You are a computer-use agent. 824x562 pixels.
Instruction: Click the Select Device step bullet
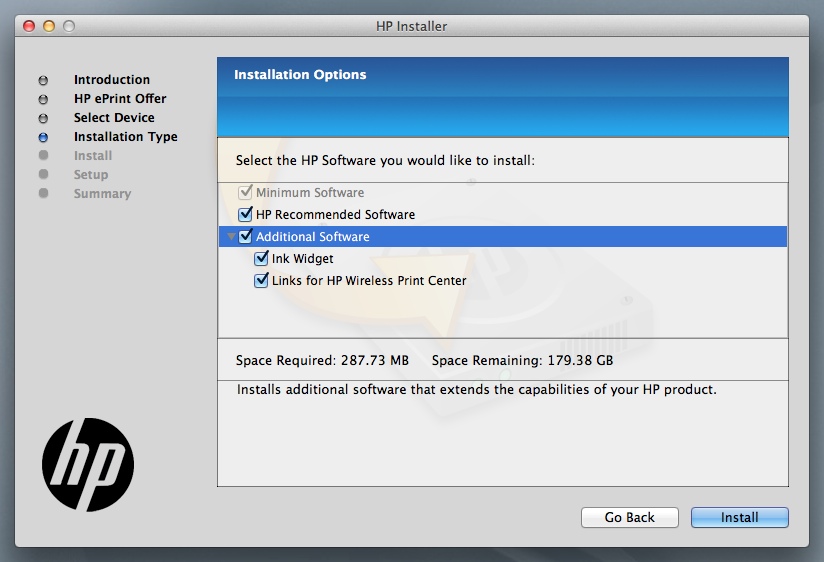click(43, 118)
